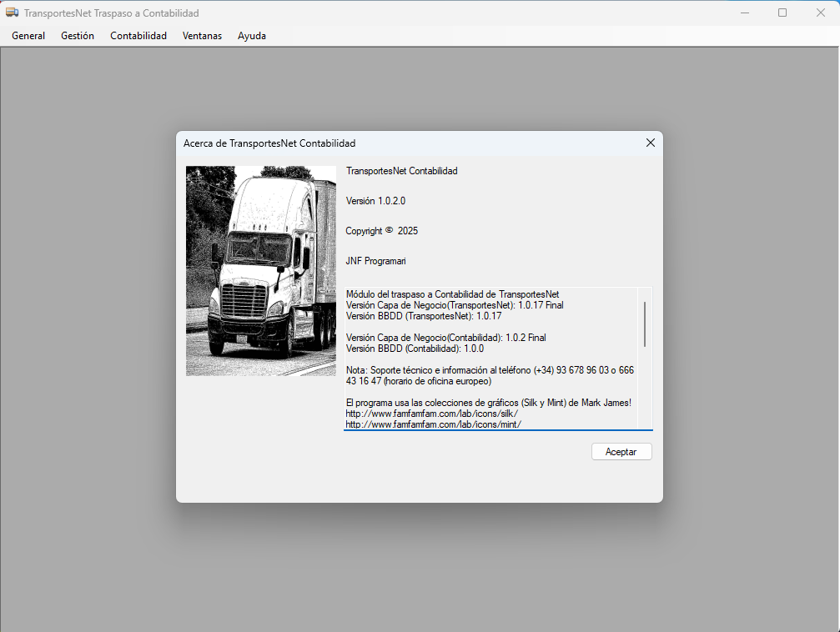
Task: Open the Ventanas menu
Action: pyautogui.click(x=202, y=36)
